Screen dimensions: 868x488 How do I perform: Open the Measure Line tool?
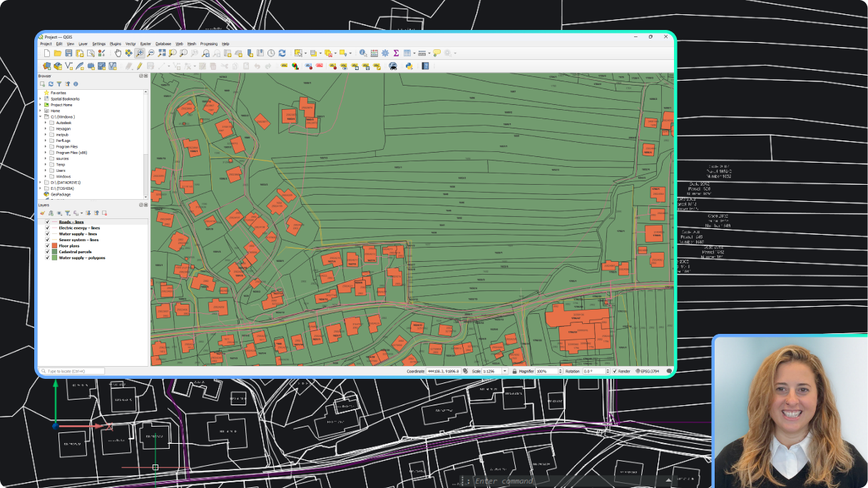[423, 54]
